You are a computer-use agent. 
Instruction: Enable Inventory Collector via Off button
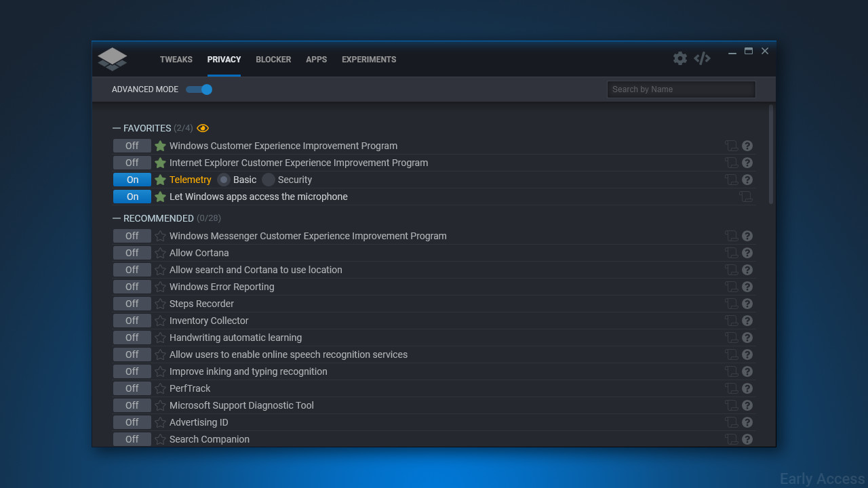[x=132, y=321]
